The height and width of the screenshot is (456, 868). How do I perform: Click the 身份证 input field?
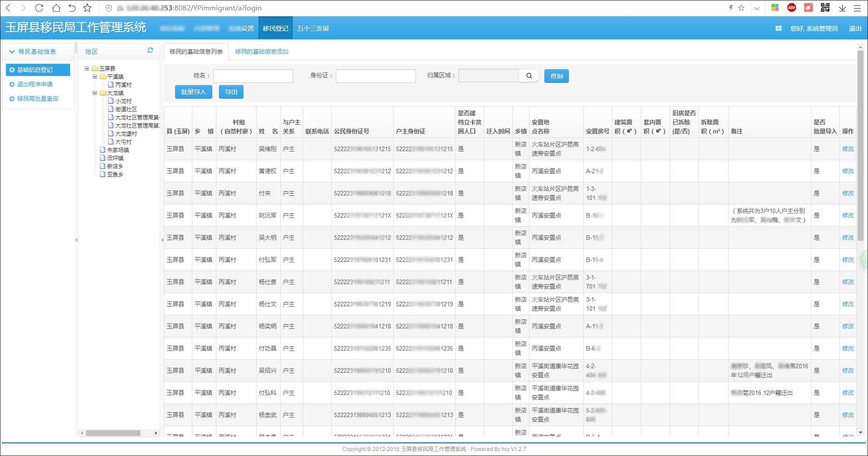376,76
